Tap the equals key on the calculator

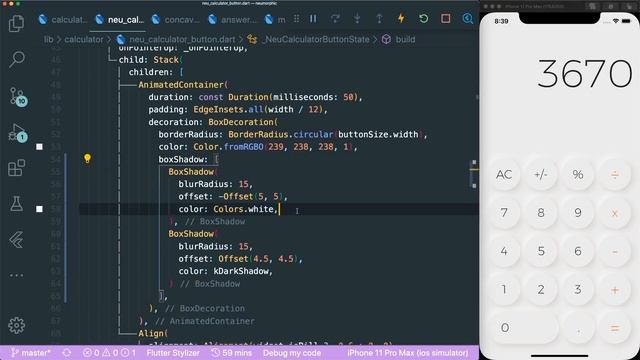click(x=615, y=327)
